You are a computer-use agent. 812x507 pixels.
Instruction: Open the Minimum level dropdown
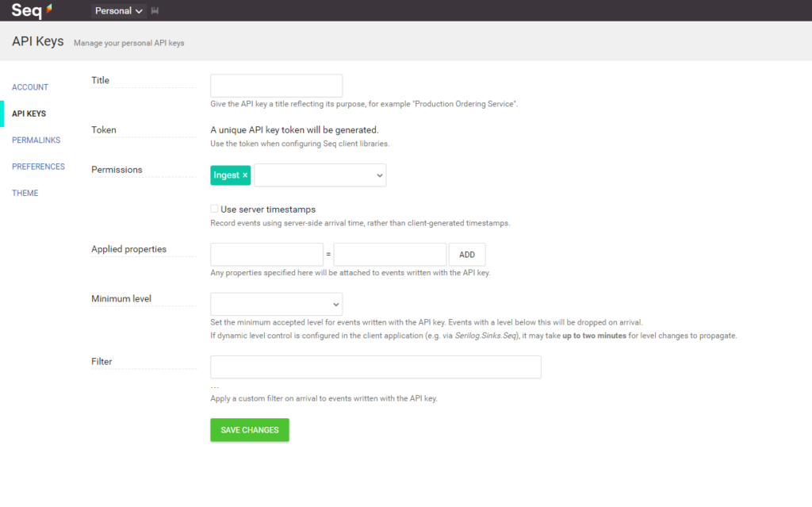[x=276, y=303]
